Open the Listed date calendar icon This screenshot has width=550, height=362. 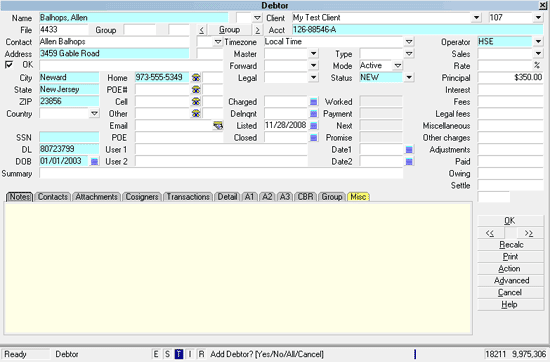click(x=314, y=126)
